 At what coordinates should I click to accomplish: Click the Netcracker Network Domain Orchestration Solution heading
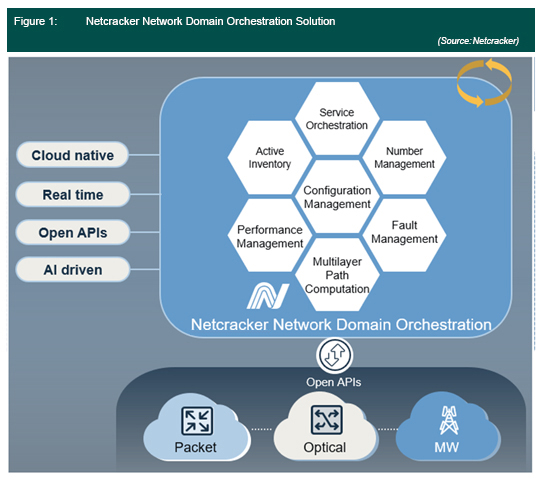(x=210, y=21)
